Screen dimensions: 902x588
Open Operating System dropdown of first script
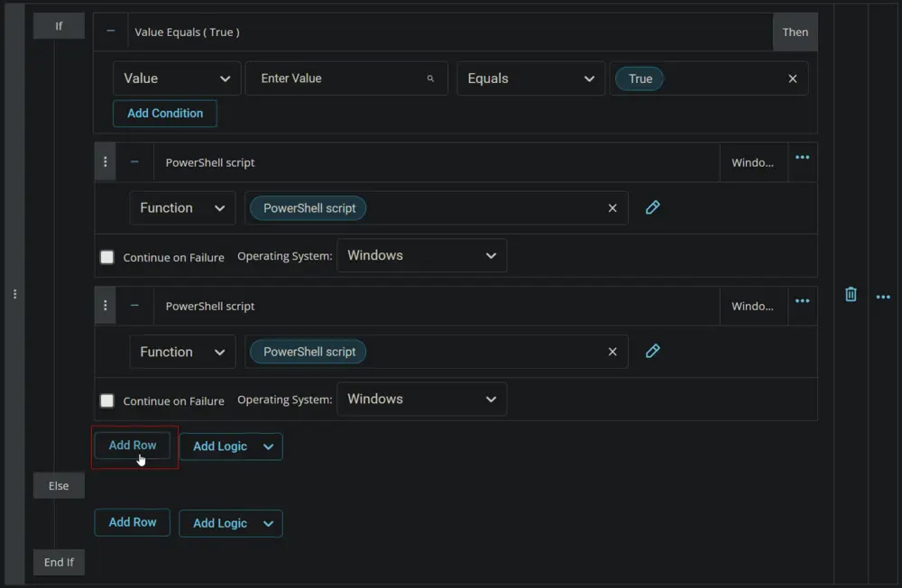click(x=421, y=255)
